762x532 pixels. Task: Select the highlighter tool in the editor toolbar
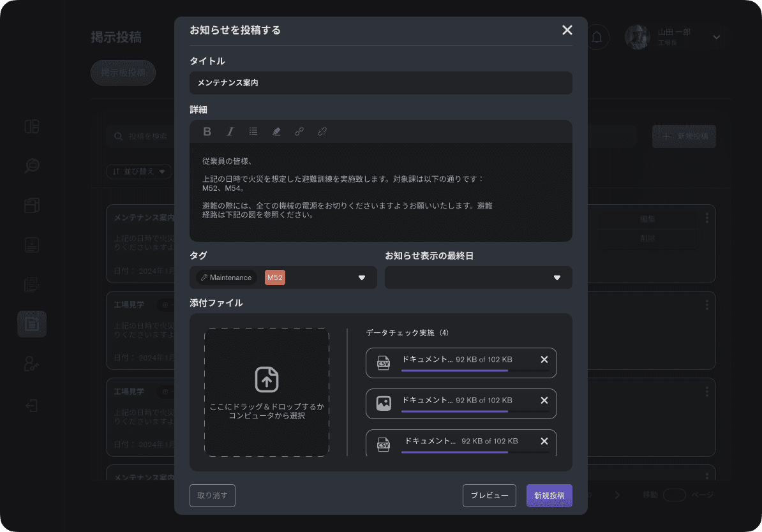[276, 131]
